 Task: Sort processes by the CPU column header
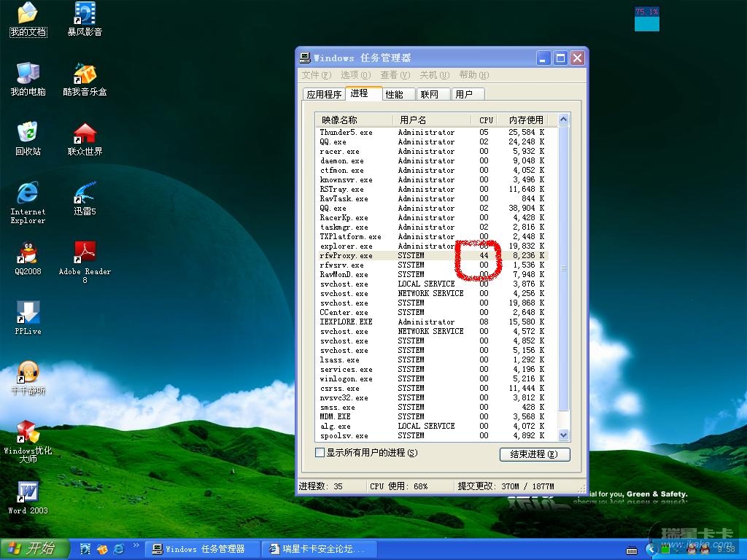486,120
